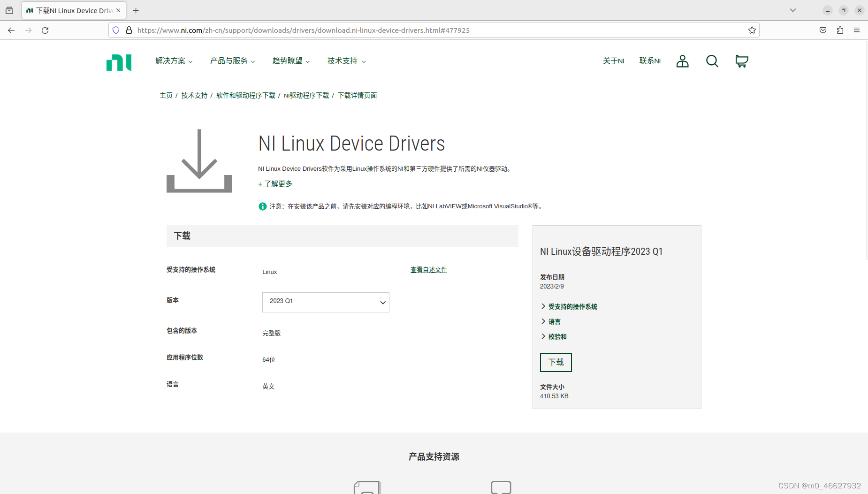Viewport: 868px width, 494px height.
Task: Open the browser extensions puzzle icon
Action: [840, 30]
